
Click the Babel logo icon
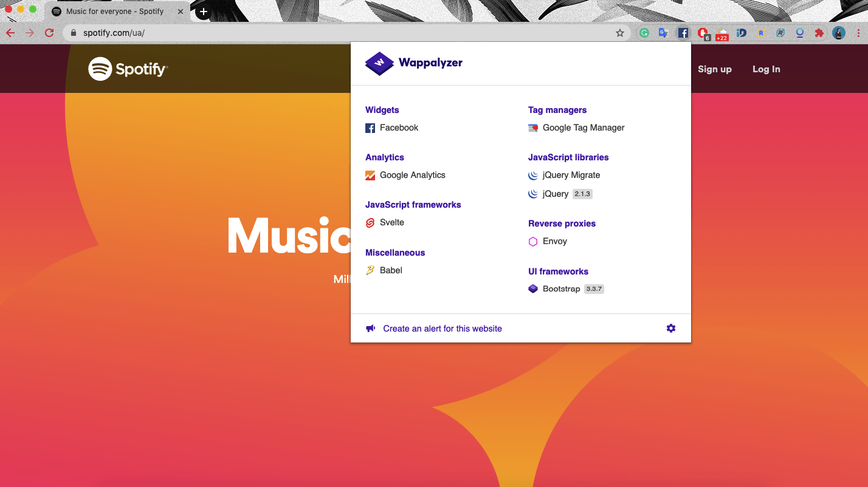tap(370, 270)
